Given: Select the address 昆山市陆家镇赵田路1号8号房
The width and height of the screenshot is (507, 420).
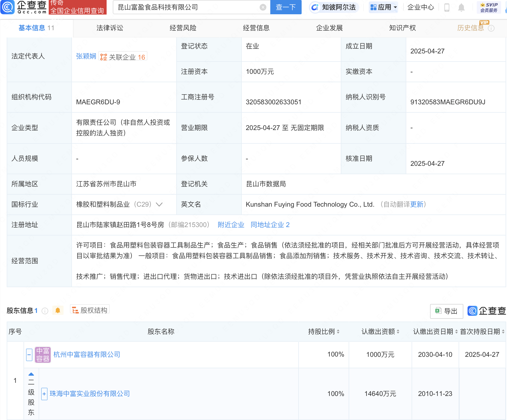Looking at the screenshot, I should click(x=120, y=225).
